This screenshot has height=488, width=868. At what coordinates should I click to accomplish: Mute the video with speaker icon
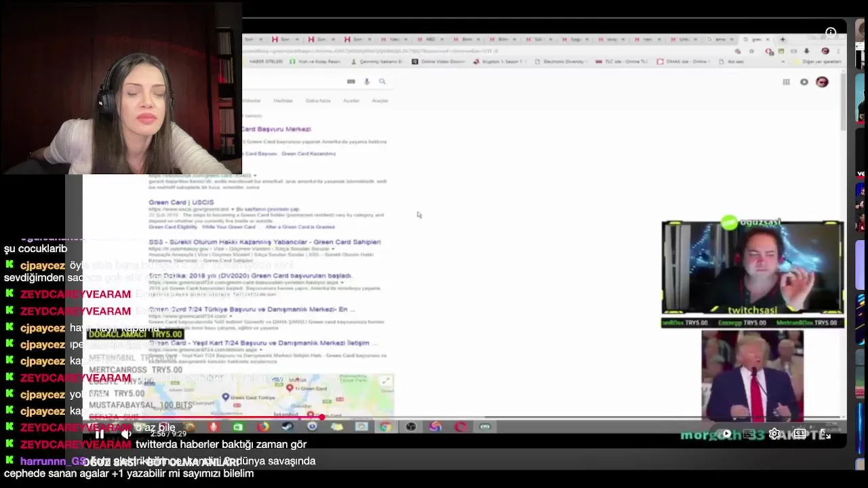tap(127, 434)
